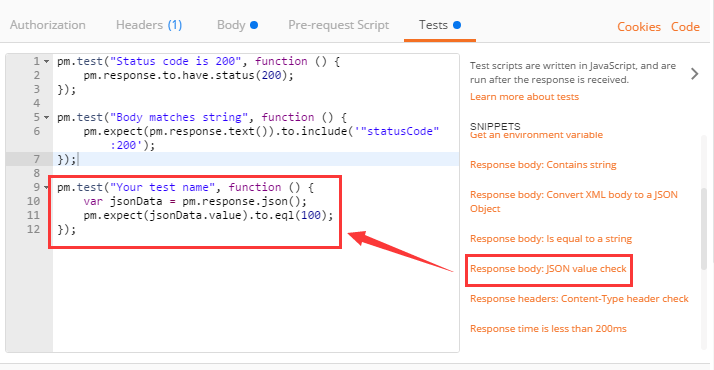
Task: Insert Response body: Is equal to a string snippet
Action: (551, 239)
